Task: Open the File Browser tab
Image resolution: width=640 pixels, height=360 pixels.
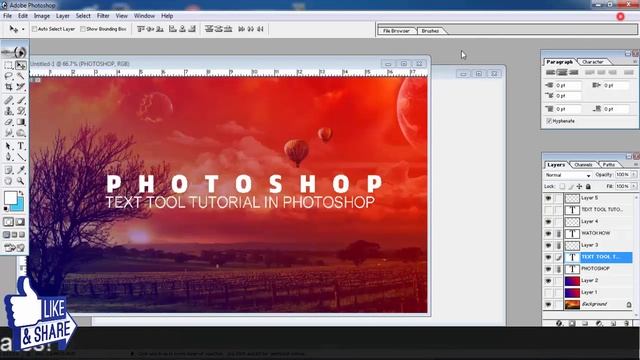Action: tap(396, 31)
